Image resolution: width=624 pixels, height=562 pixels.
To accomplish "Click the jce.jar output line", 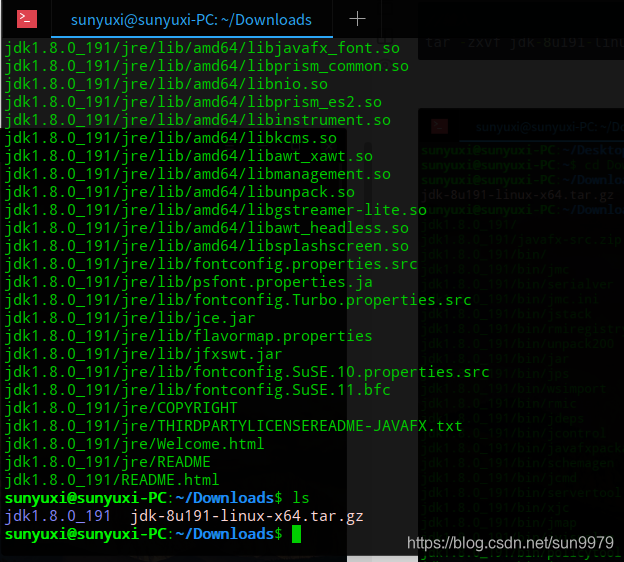I will (130, 318).
